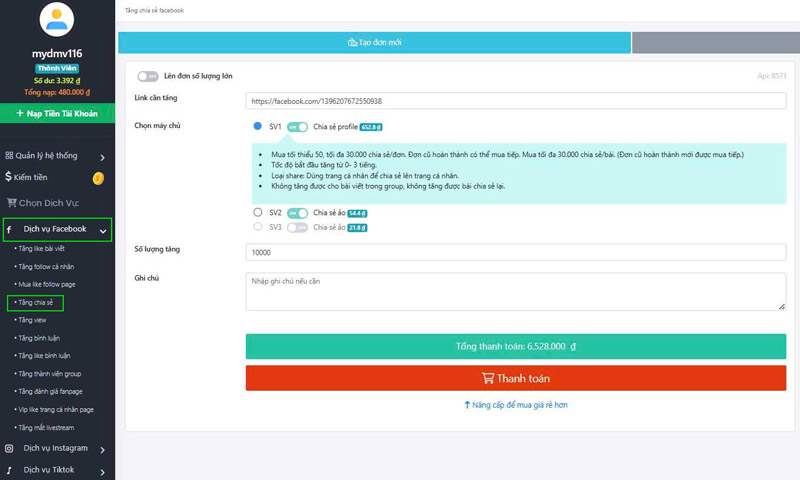The height and width of the screenshot is (480, 800).
Task: Click the Instagram logo icon in sidebar
Action: (x=9, y=449)
